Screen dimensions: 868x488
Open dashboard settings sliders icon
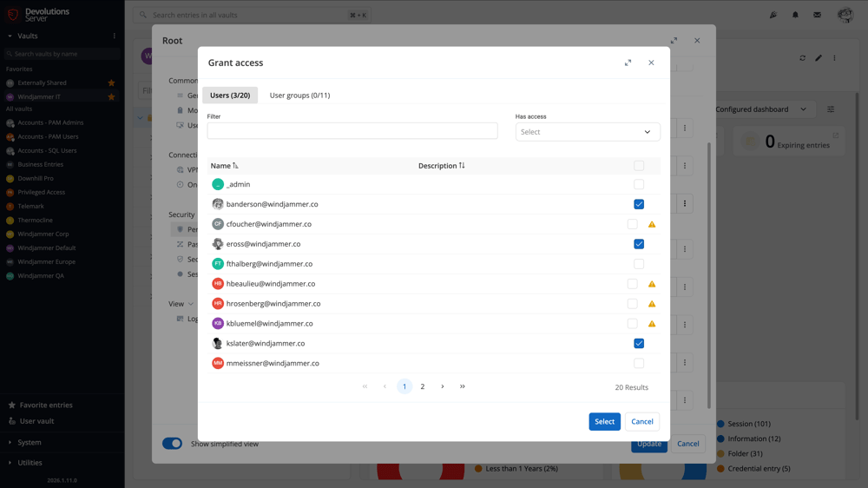[831, 109]
